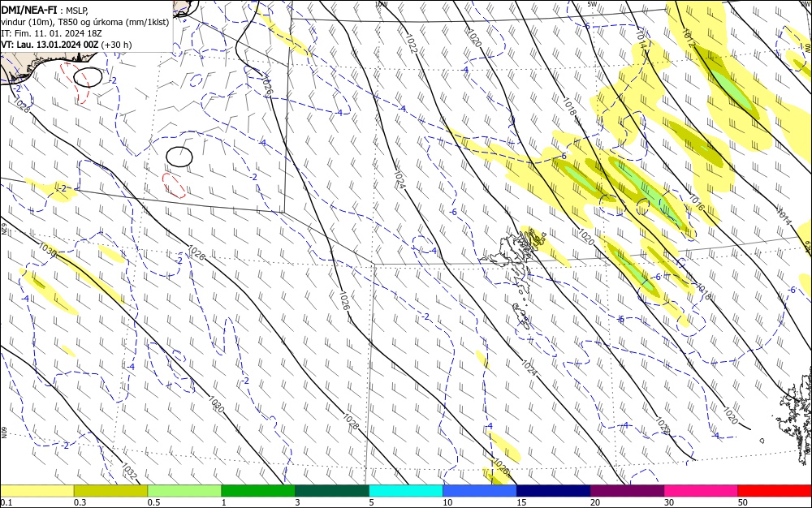The height and width of the screenshot is (508, 812).
Task: Click the 'IT: Fim. 11. 01. 2024 18Z' line
Action: pos(51,33)
